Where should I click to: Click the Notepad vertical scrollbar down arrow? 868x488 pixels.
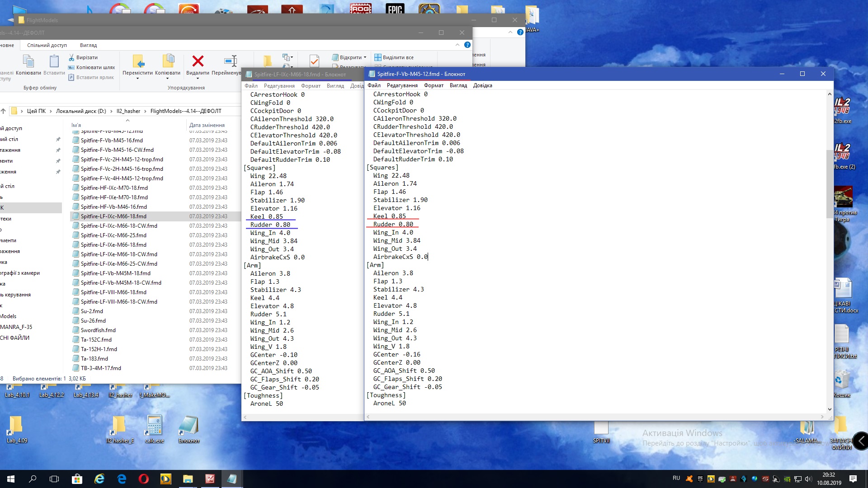coord(829,409)
